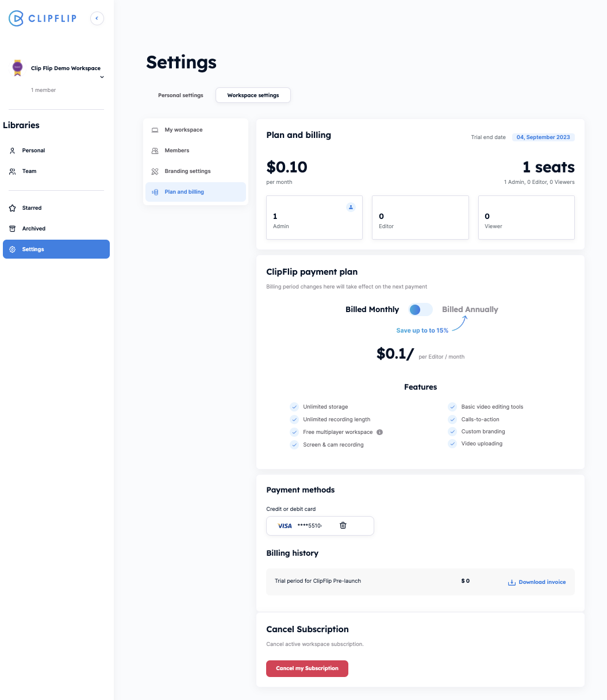The image size is (607, 700).
Task: Click the Personal library person icon
Action: click(13, 151)
